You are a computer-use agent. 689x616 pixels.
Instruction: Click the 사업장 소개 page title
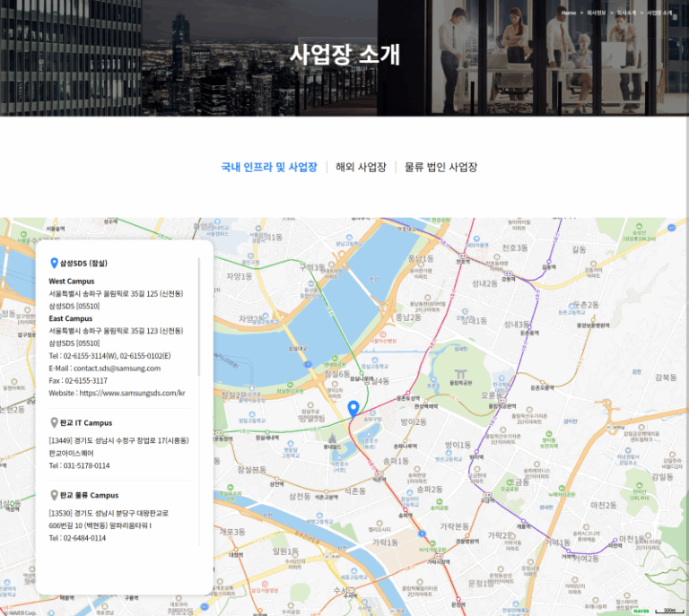[x=344, y=55]
